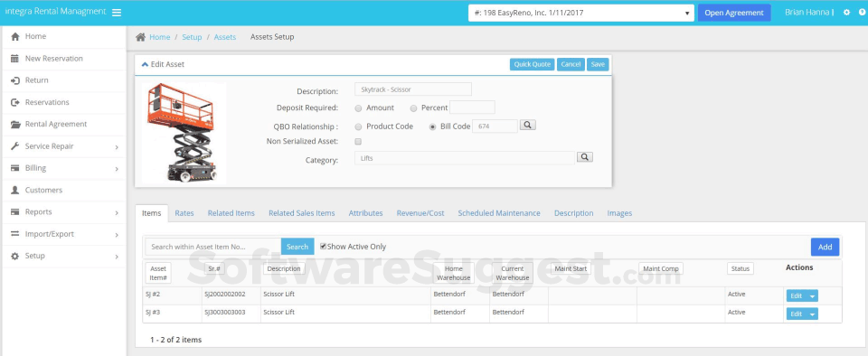Open the settings gear icon near Brian Hanna

[x=846, y=12]
